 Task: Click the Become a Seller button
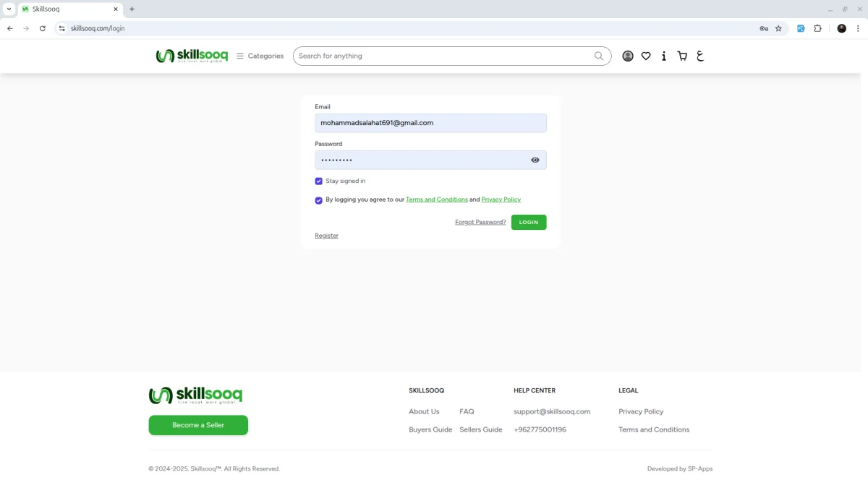[x=198, y=425]
